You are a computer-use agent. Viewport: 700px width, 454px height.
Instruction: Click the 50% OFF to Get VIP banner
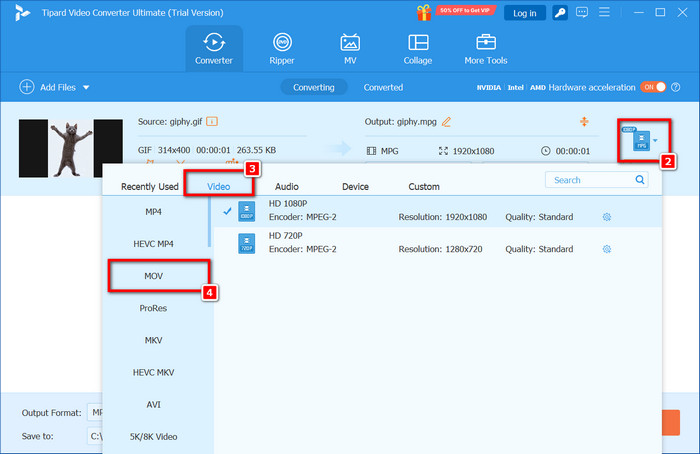(465, 10)
